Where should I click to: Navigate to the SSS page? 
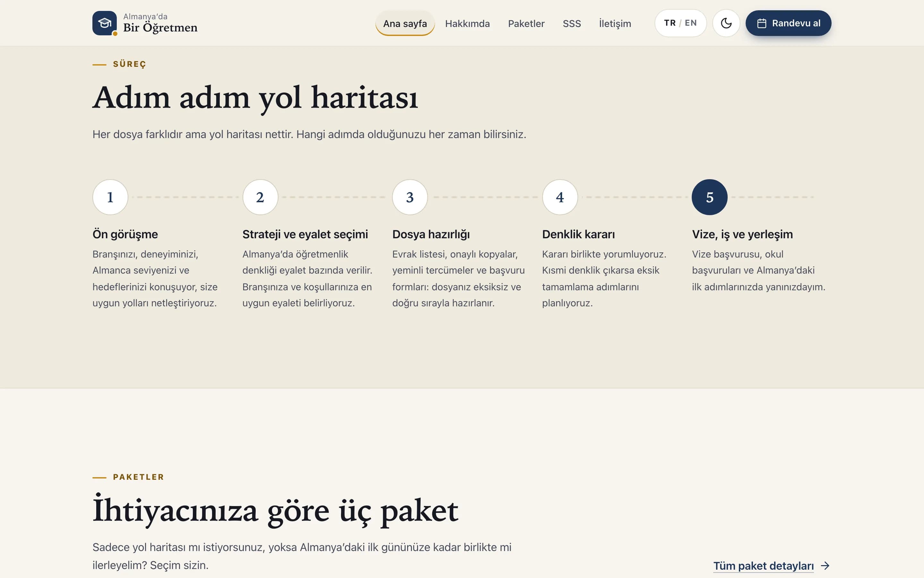point(572,23)
